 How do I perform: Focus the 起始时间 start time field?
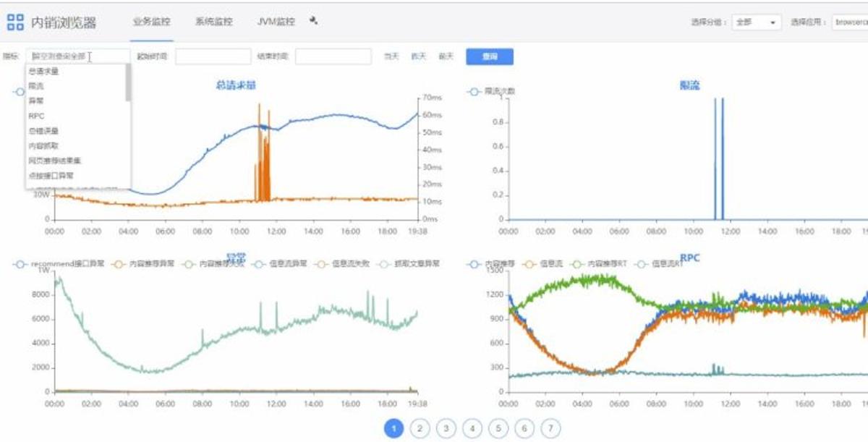(213, 56)
